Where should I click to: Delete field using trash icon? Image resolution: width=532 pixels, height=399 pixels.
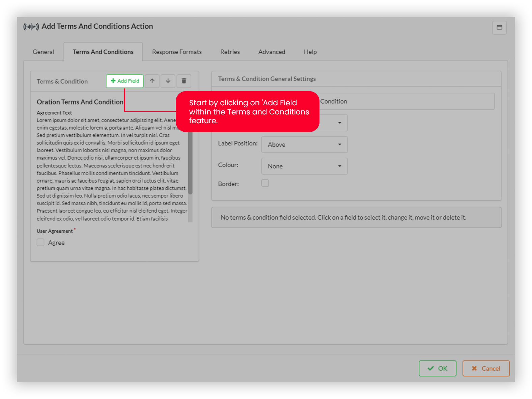(184, 81)
